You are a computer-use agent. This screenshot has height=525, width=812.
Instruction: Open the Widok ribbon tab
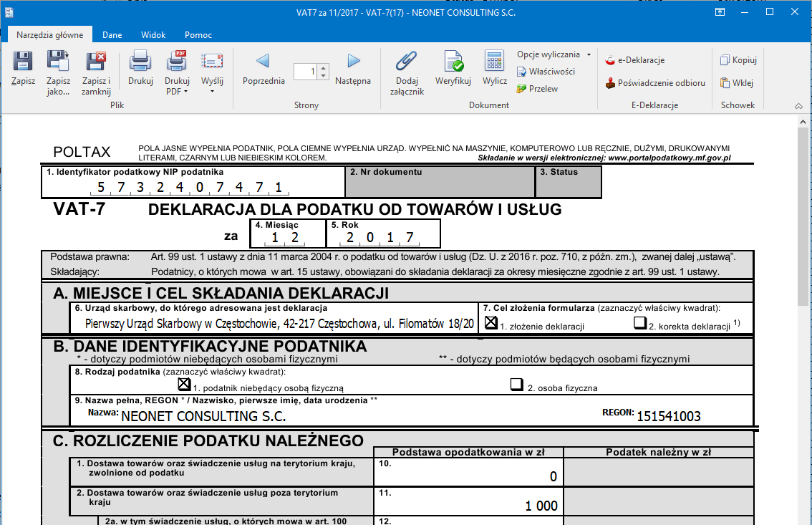(x=153, y=34)
